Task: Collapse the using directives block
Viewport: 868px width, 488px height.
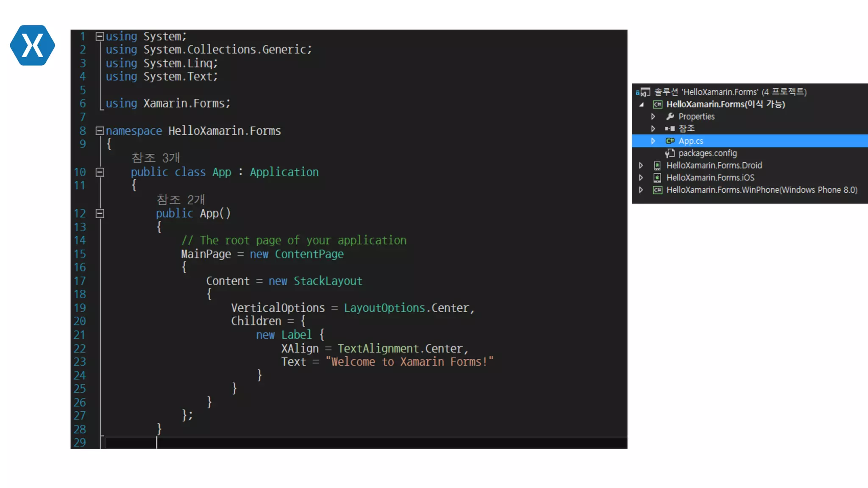Action: [100, 36]
